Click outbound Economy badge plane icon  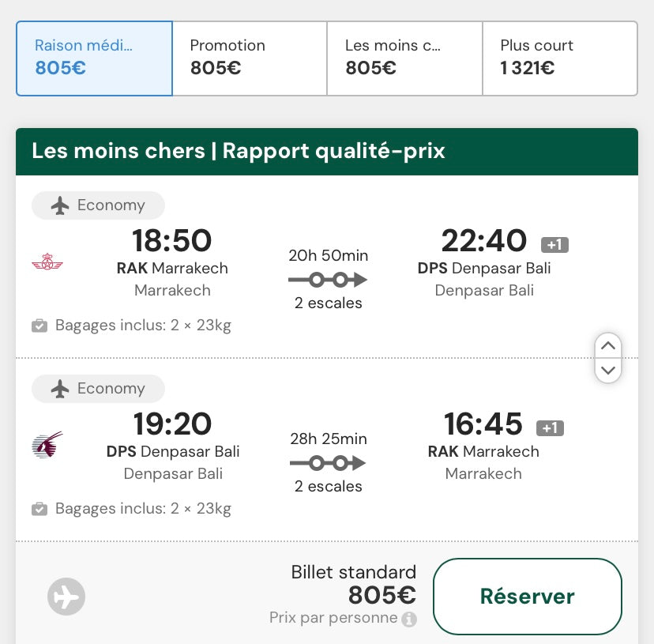pos(60,205)
